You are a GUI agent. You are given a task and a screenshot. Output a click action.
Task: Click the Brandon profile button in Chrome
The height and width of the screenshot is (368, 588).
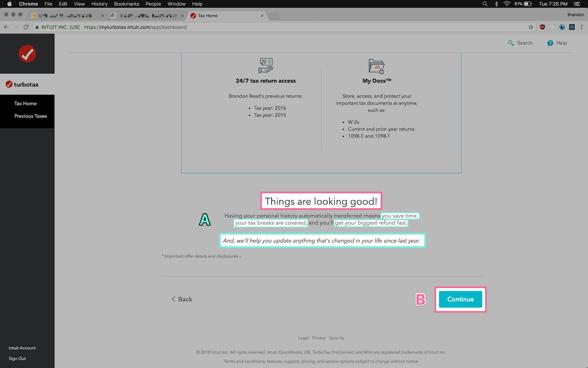click(x=576, y=15)
